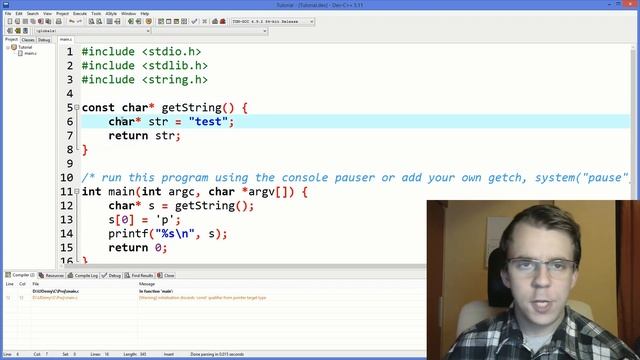Open the AStyle menu
640x360 pixels.
(111, 13)
